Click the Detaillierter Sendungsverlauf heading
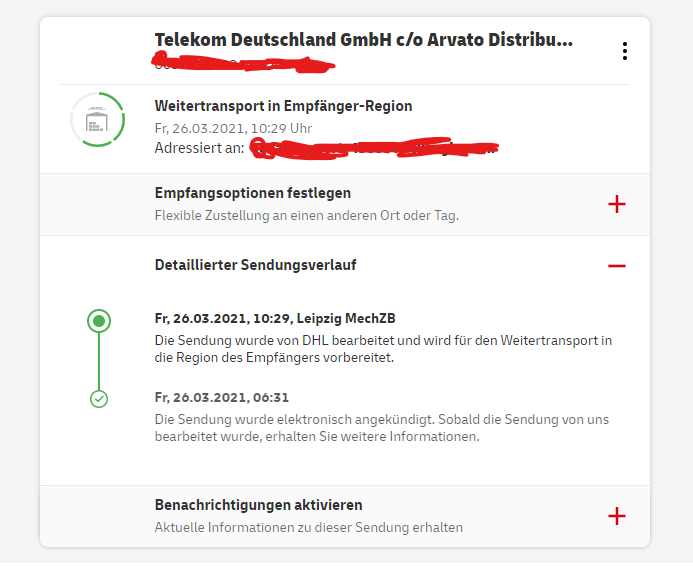Screen dimensions: 693x570 coord(255,265)
